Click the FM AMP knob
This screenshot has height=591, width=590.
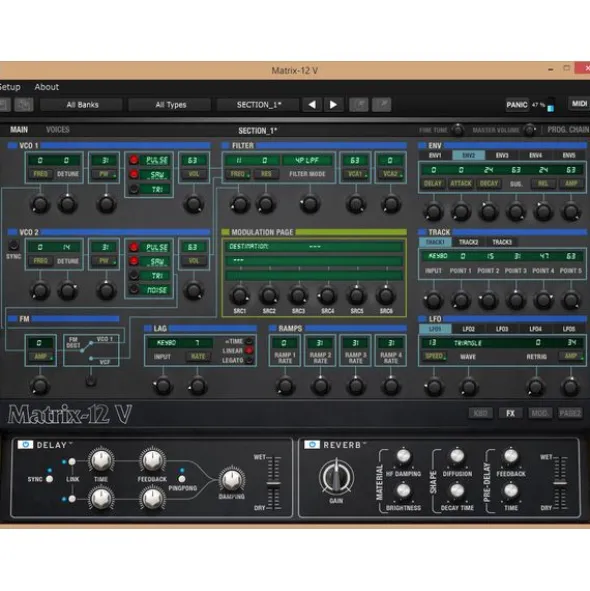click(40, 386)
